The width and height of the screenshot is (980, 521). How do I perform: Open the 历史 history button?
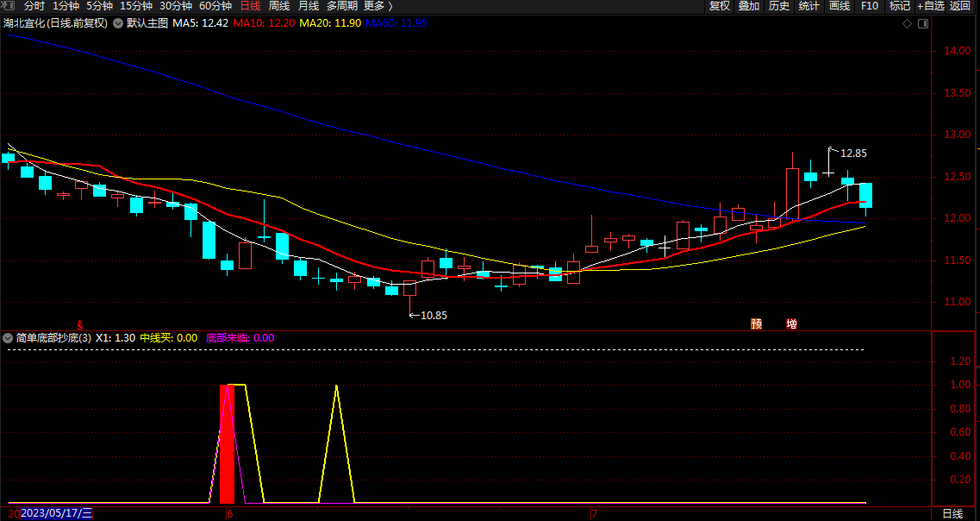tap(779, 6)
